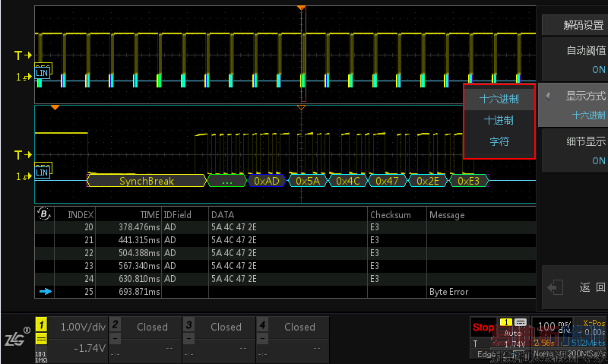Screen dimensions: 608x364
Task: Toggle 自动阈值 ON setting
Action: click(x=574, y=59)
